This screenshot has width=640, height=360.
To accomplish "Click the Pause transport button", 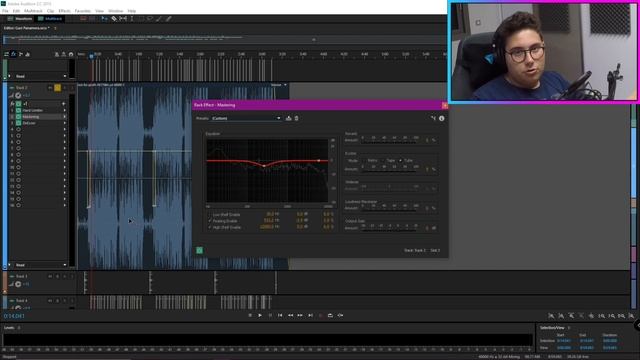I will tap(270, 316).
